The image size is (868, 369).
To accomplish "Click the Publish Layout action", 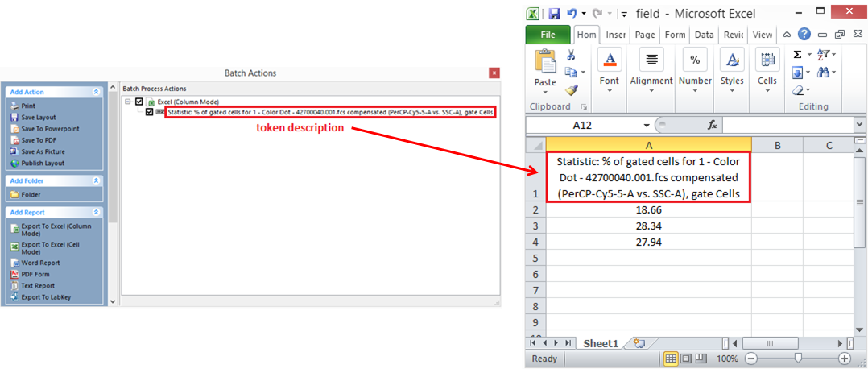I will pyautogui.click(x=44, y=163).
